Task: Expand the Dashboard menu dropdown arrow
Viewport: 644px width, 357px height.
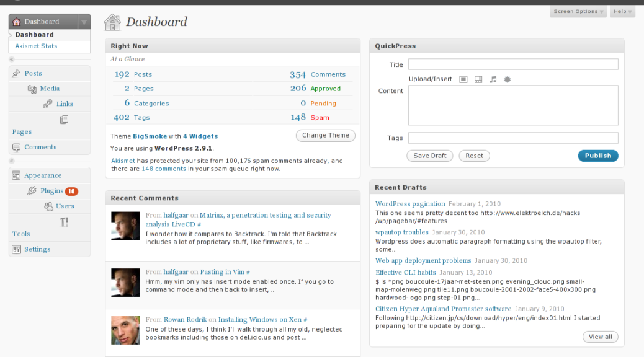Action: pos(84,22)
